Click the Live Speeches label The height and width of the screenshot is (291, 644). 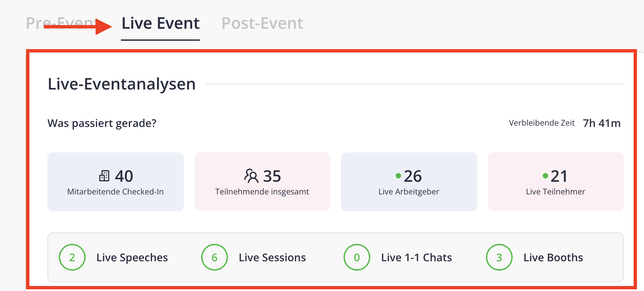(132, 258)
